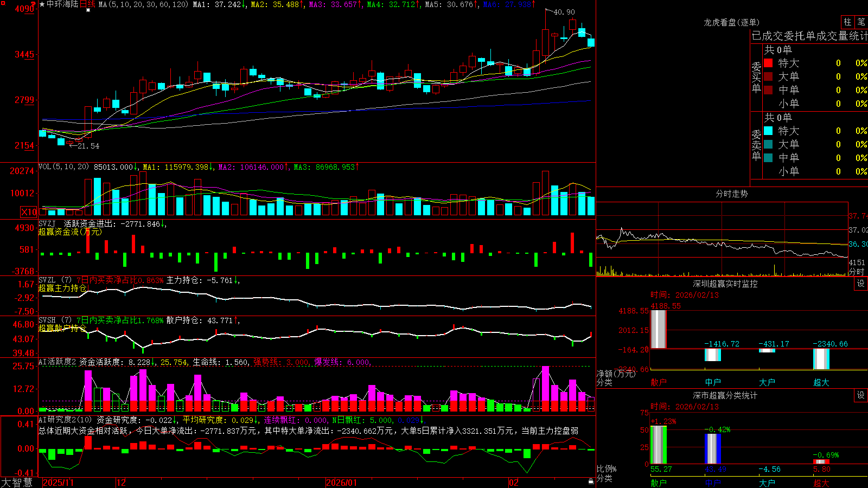This screenshot has width=868, height=488.
Task: Click the SVZL (7) indicator name
Action: tap(55, 280)
